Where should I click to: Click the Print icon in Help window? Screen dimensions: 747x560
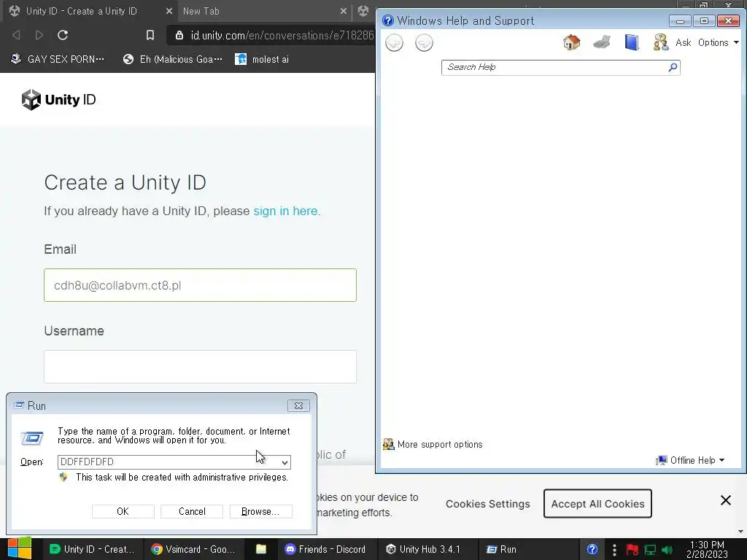[x=602, y=42]
